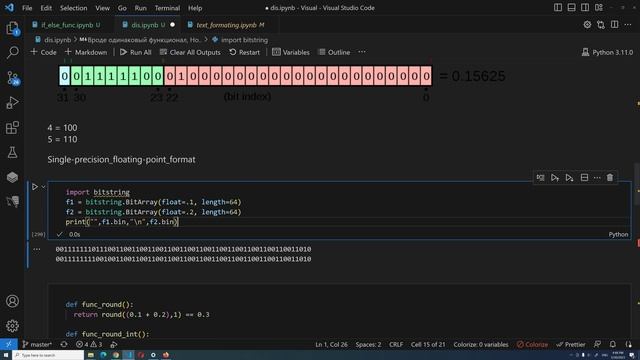Open the Explorer view in activity bar

pyautogui.click(x=12, y=28)
